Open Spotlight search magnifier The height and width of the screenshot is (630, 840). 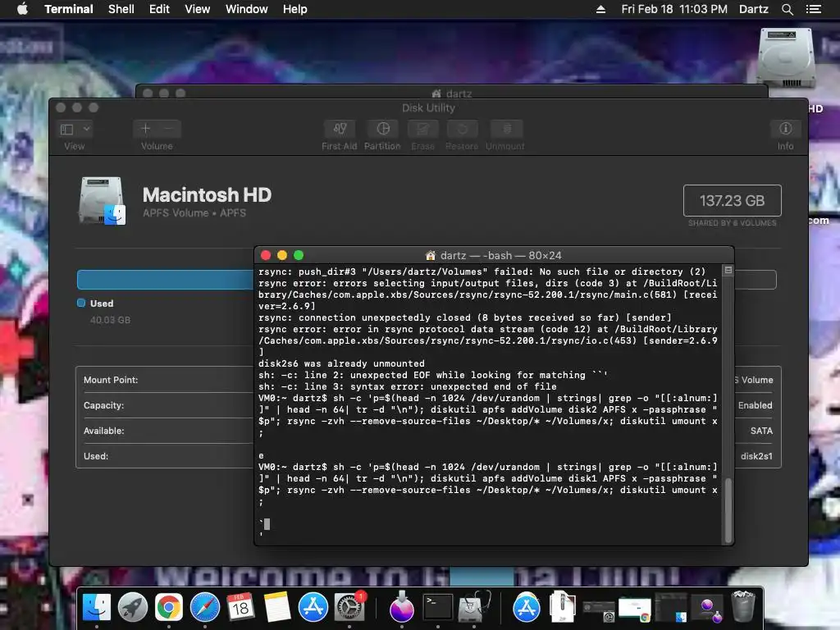(x=787, y=9)
